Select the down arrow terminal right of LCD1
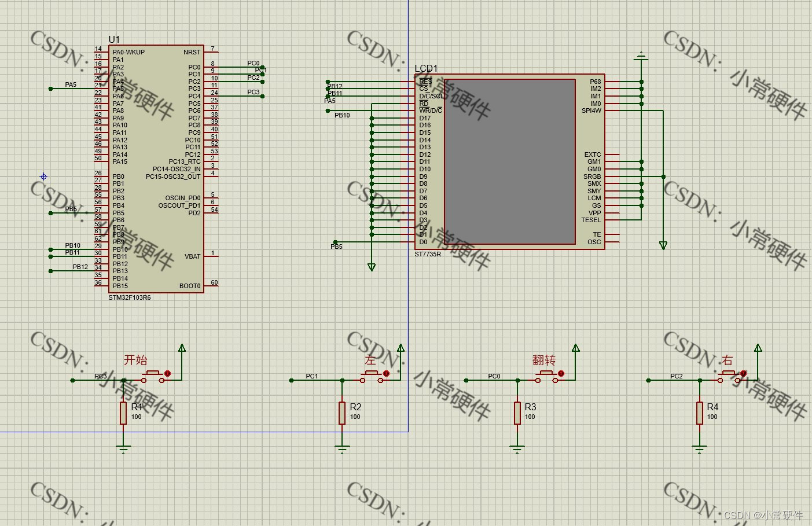This screenshot has height=526, width=812. pyautogui.click(x=663, y=245)
